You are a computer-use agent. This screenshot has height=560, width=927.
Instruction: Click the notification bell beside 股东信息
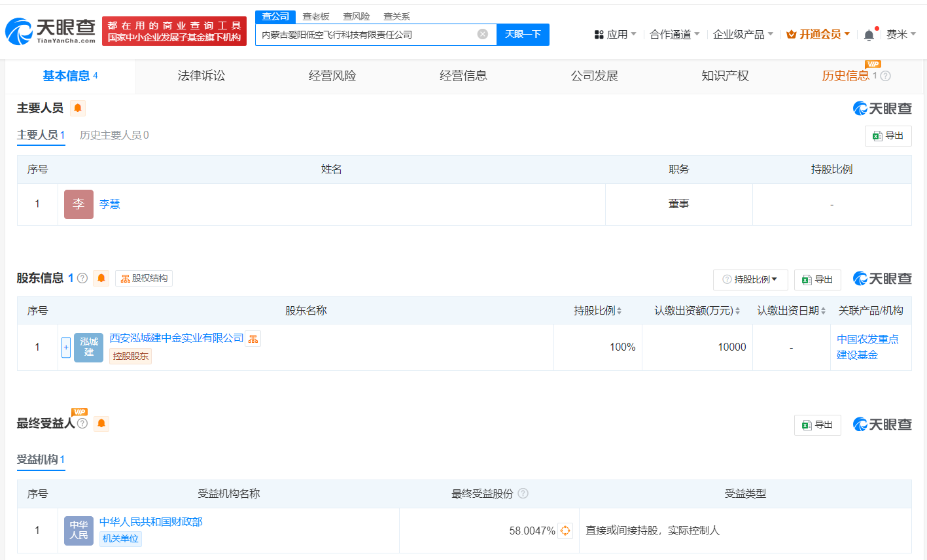click(x=101, y=277)
